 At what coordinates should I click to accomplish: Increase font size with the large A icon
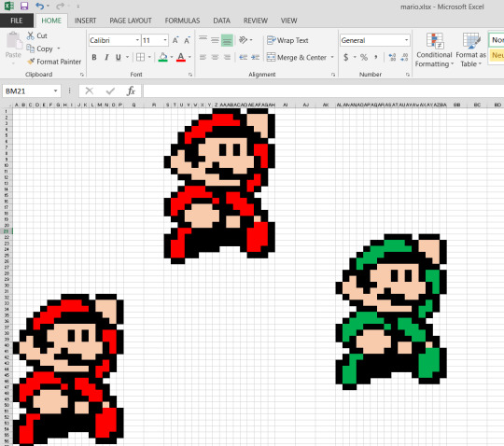pos(175,40)
